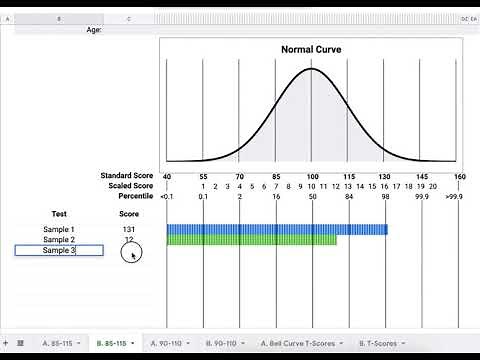Open the B. T-Scores sheet tab
This screenshot has width=480, height=360.
(x=378, y=343)
